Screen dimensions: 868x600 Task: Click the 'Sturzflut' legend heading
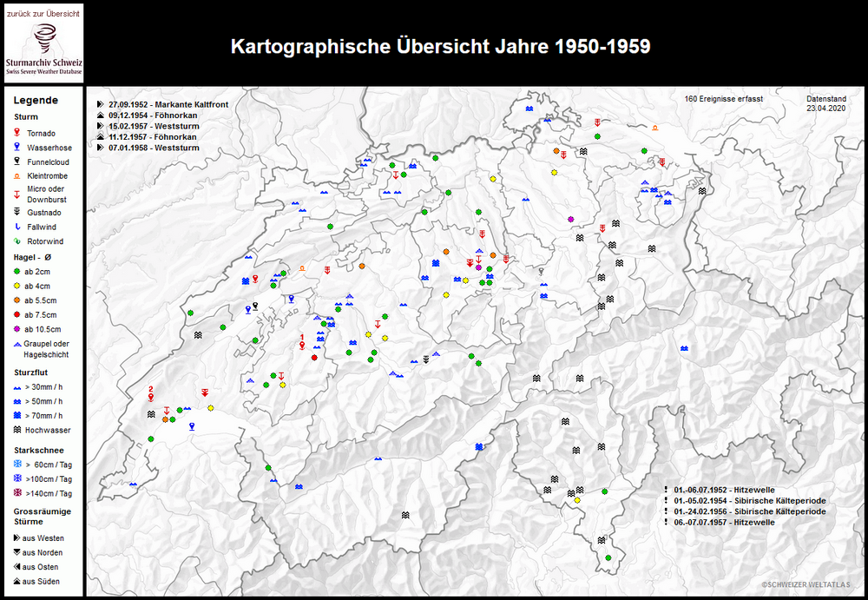click(31, 373)
